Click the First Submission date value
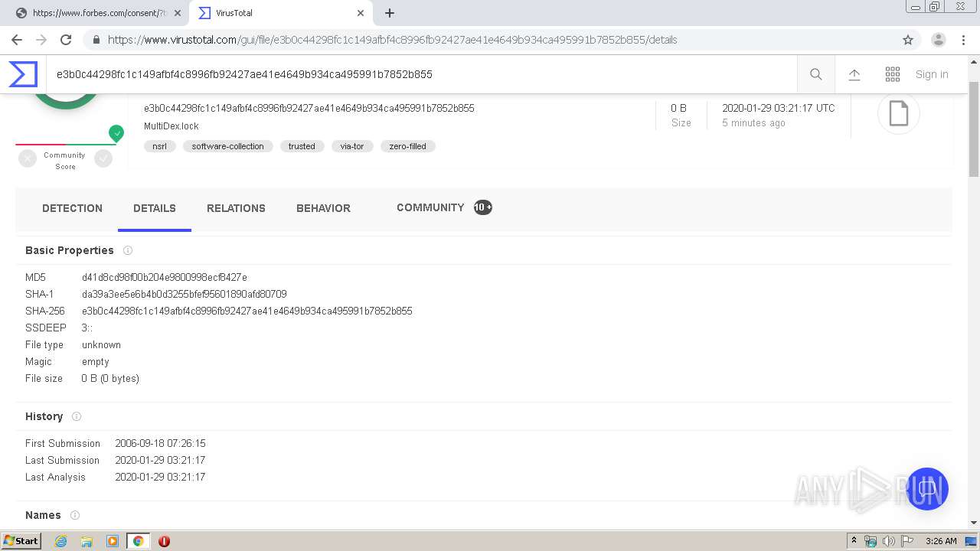Screen dimensions: 980x551 160,443
